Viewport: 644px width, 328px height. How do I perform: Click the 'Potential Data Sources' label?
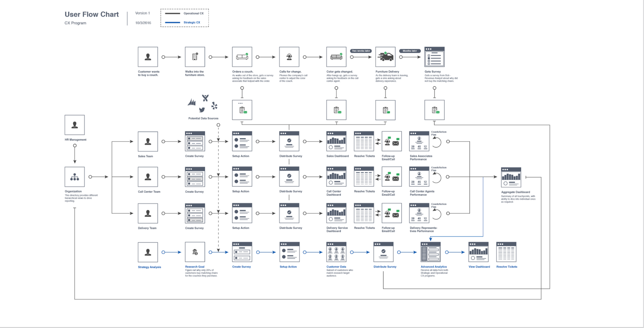coord(203,118)
